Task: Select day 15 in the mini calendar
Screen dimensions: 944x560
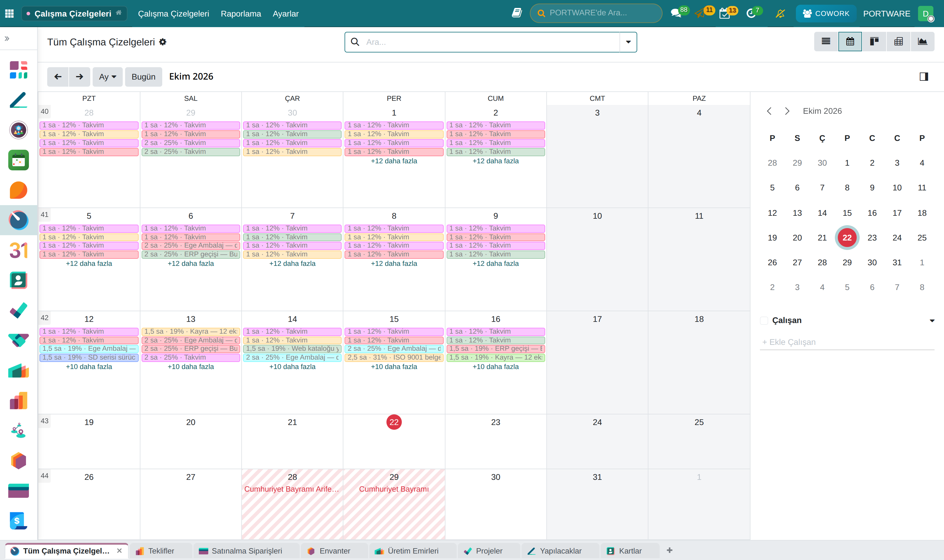Action: (x=847, y=213)
